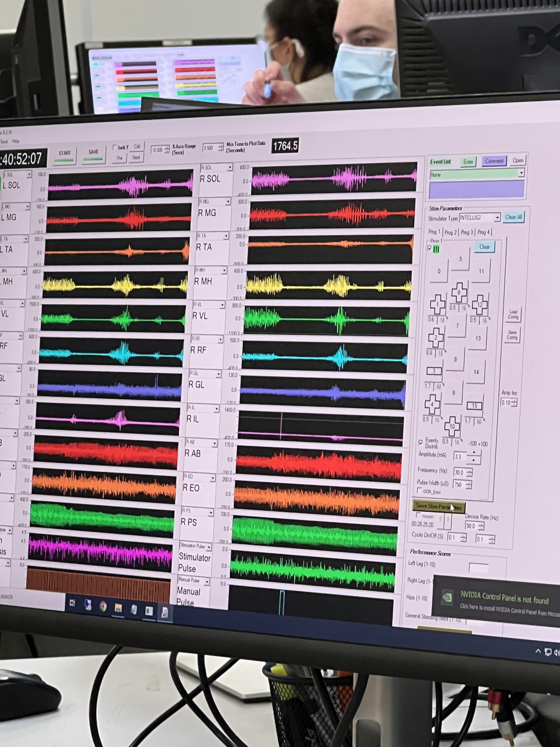Open the R MH channel dropdown
Image resolution: width=560 pixels, height=747 pixels.
[224, 270]
